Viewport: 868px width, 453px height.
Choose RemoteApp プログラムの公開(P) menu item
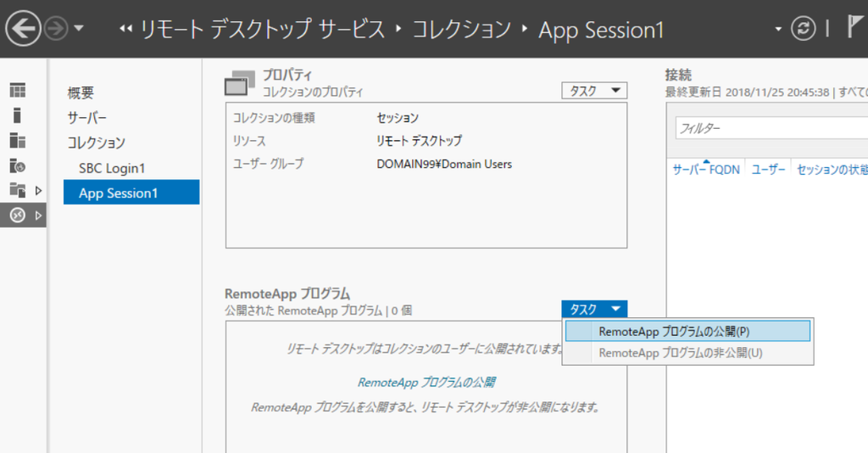tap(687, 331)
